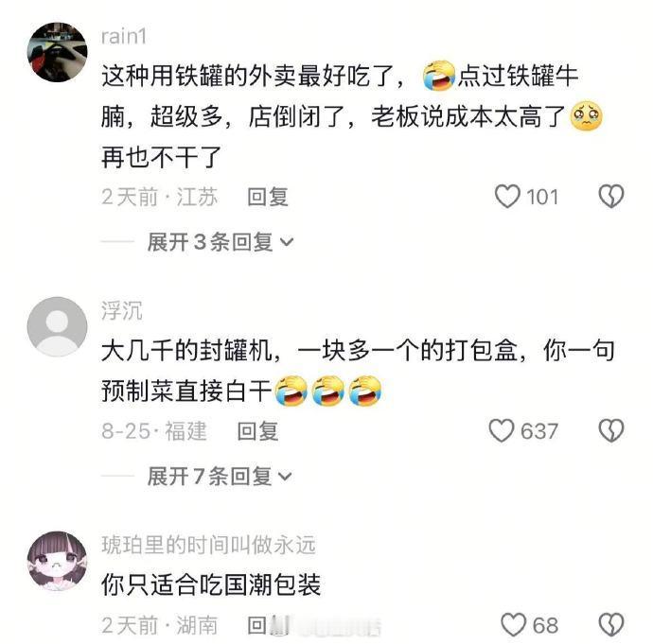Reply to rain1 via 回复 button
Viewport: 653px width, 644px height.
click(x=268, y=197)
